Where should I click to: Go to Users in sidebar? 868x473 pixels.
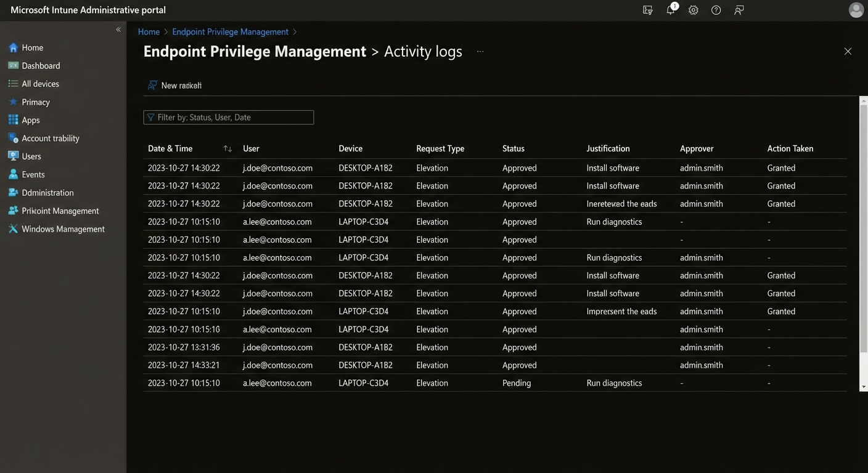[31, 156]
